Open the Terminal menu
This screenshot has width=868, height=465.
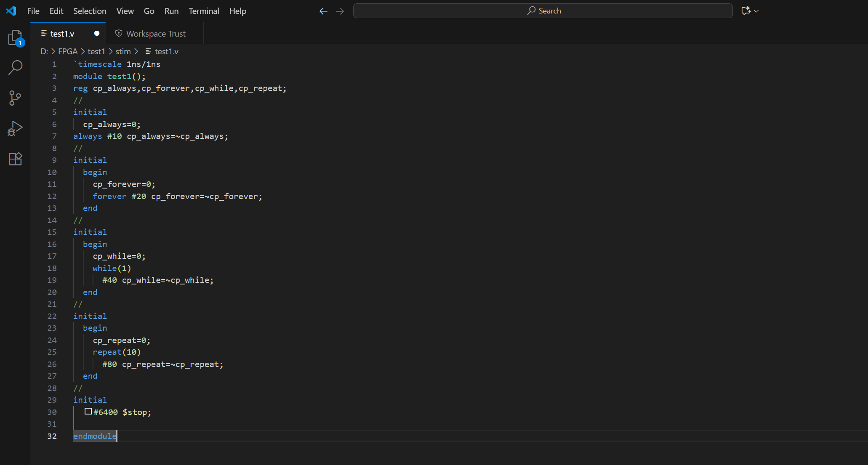(x=204, y=11)
